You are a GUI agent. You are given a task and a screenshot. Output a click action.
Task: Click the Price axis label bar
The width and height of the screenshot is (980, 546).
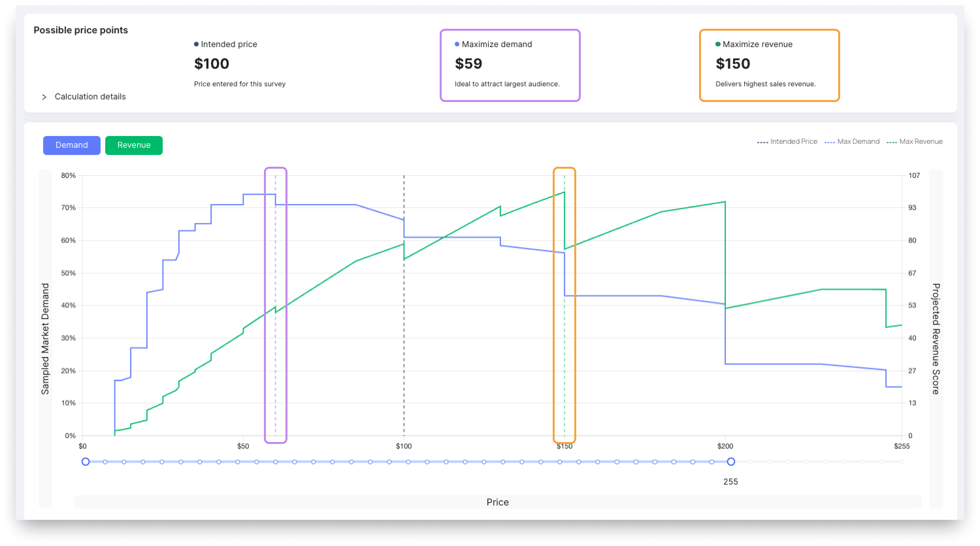pyautogui.click(x=498, y=502)
